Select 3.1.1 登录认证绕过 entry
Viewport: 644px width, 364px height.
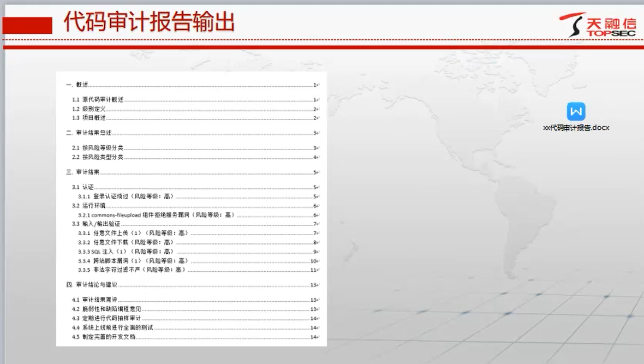(x=125, y=195)
